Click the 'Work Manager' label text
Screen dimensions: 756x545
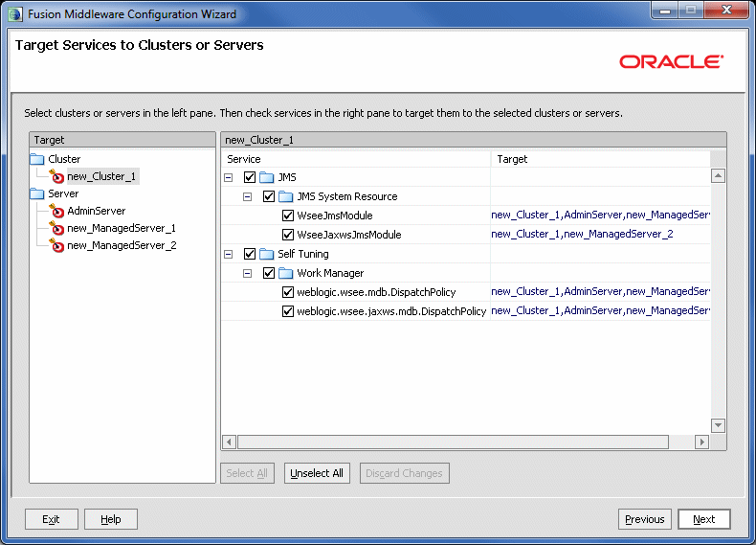pyautogui.click(x=330, y=273)
